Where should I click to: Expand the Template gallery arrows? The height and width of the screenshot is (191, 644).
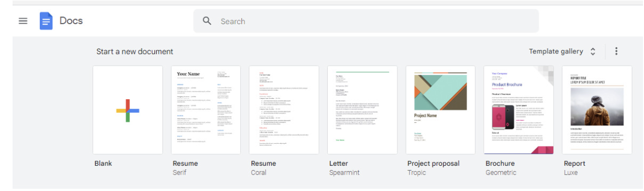(593, 51)
